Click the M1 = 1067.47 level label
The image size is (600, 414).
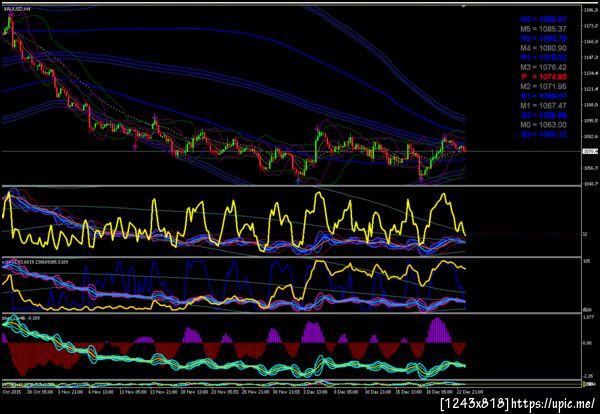[x=543, y=106]
